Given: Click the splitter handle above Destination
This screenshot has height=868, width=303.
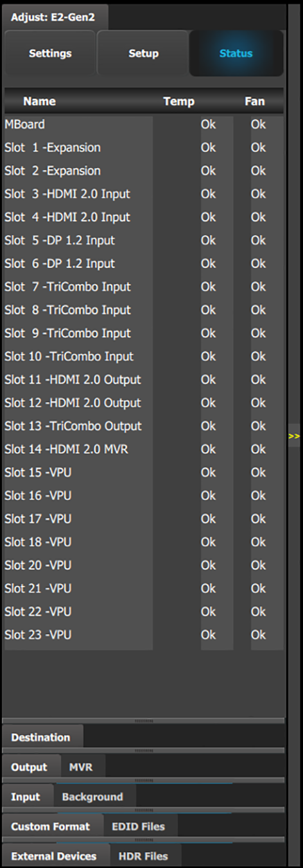Looking at the screenshot, I should pyautogui.click(x=143, y=721).
